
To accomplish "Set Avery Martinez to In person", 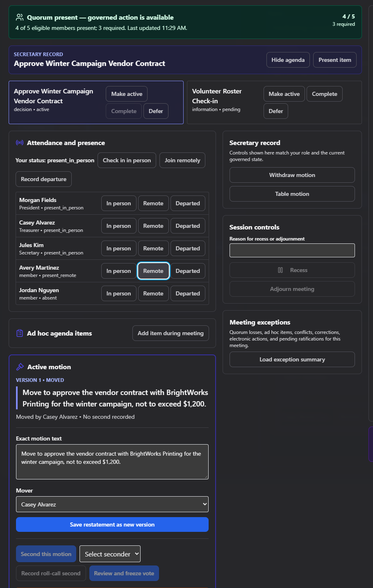I will pos(119,271).
